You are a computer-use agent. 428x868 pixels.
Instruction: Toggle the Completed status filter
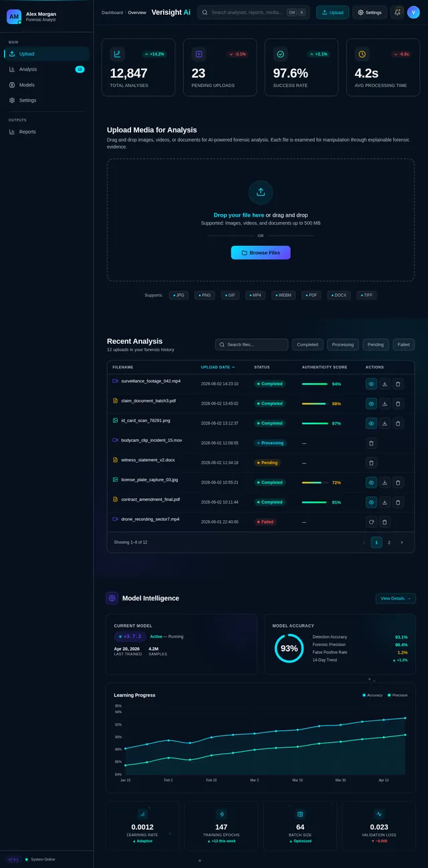(308, 344)
